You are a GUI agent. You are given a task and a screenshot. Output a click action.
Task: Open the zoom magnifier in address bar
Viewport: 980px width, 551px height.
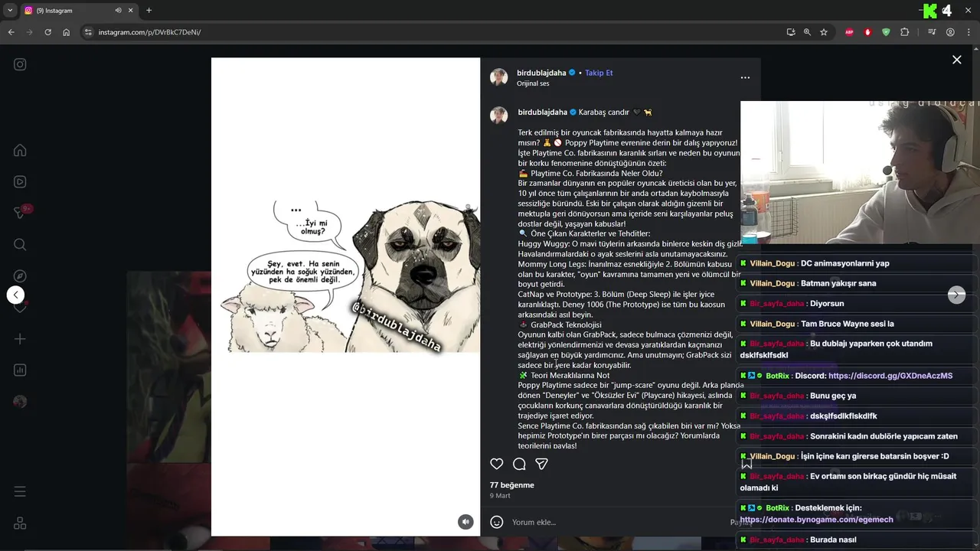pyautogui.click(x=807, y=32)
